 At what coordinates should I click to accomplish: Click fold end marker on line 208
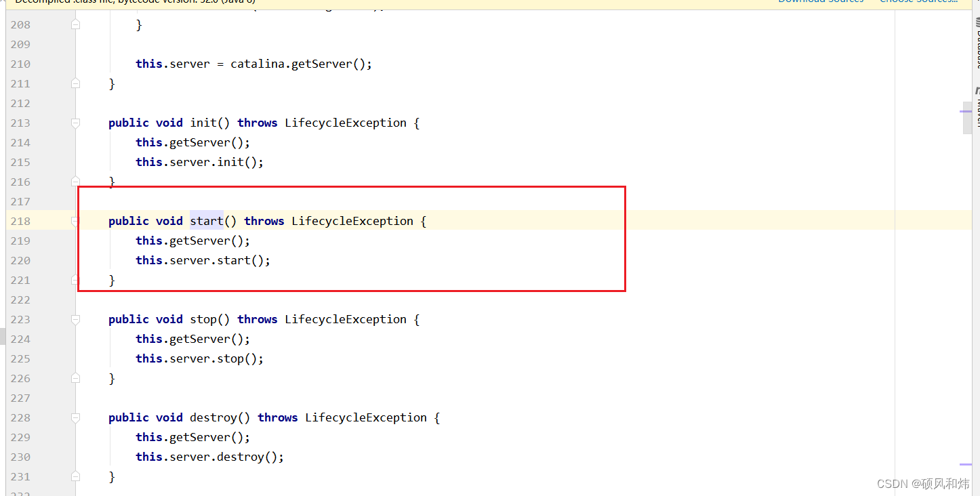click(75, 24)
